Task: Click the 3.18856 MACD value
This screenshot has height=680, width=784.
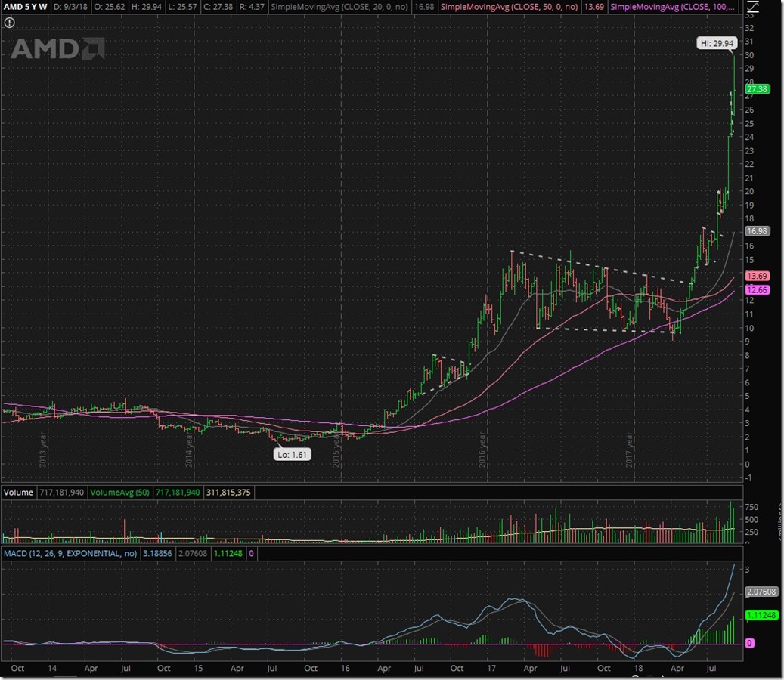Action: pyautogui.click(x=157, y=554)
